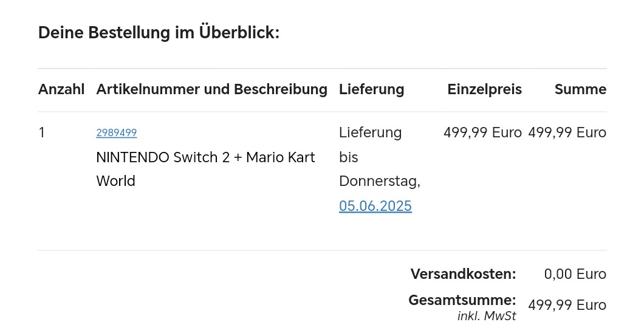Select the 'Deine Bestellung im Überblick' heading
The height and width of the screenshot is (336, 644).
[x=159, y=32]
